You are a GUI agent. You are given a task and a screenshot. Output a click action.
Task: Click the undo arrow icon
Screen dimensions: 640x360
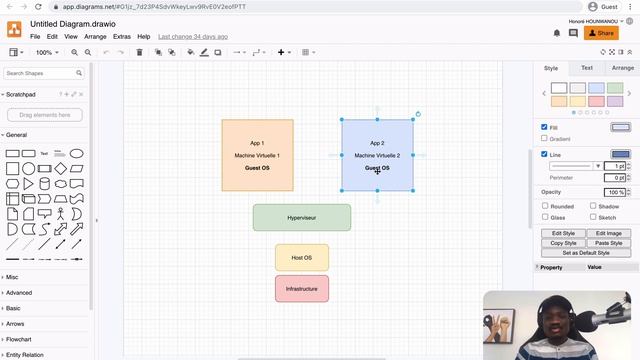107,52
